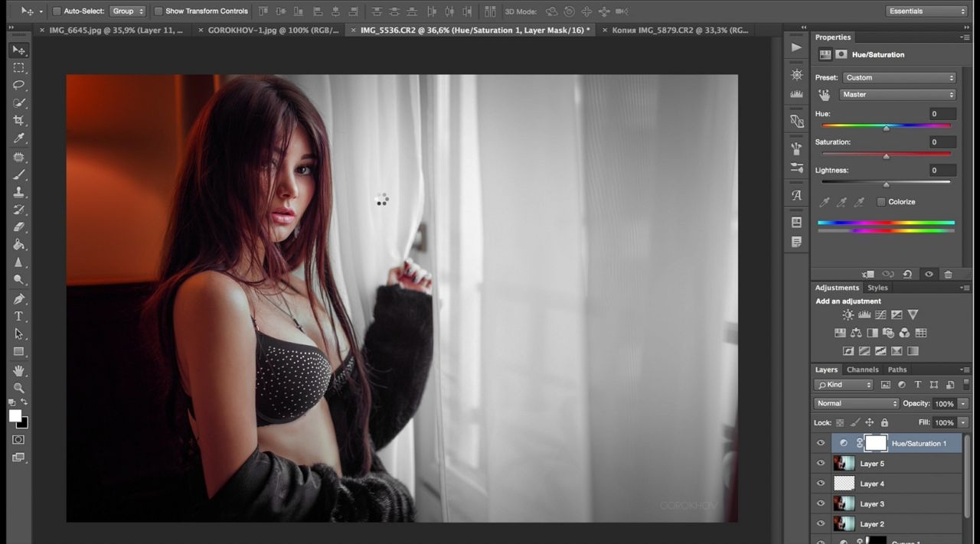Add a Channel Mixer adjustment
This screenshot has width=980, height=544.
(x=904, y=333)
